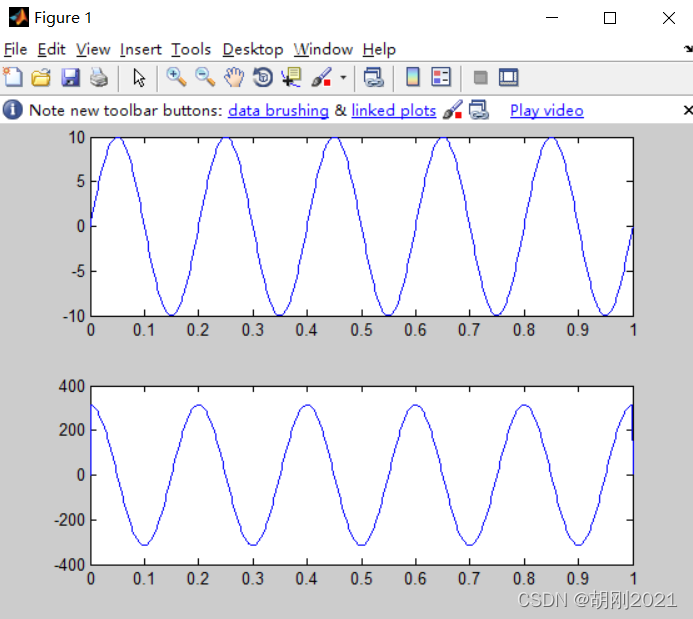Click the info icon in notification bar

(x=12, y=110)
